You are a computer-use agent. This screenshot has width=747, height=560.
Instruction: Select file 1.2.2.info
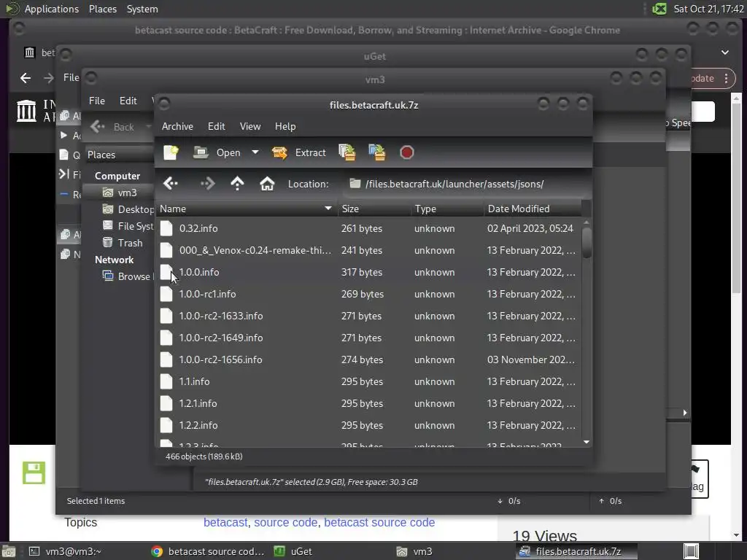[x=369, y=426]
